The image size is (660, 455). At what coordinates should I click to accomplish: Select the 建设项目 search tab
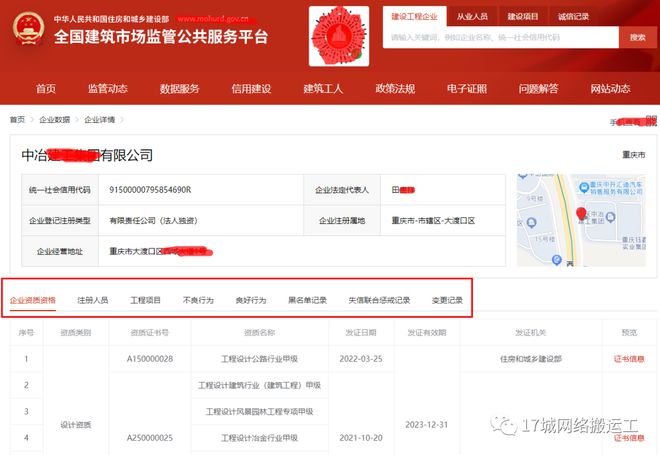click(x=523, y=16)
